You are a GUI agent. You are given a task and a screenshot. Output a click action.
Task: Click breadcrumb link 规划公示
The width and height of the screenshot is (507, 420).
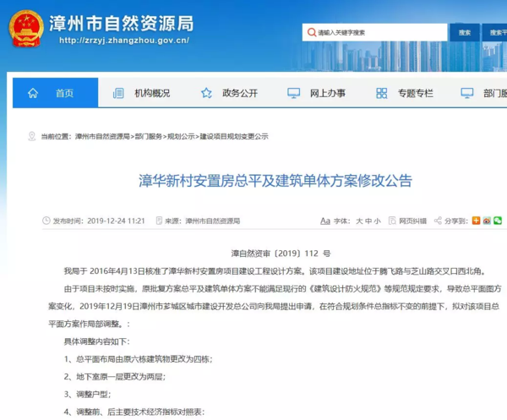click(x=181, y=135)
